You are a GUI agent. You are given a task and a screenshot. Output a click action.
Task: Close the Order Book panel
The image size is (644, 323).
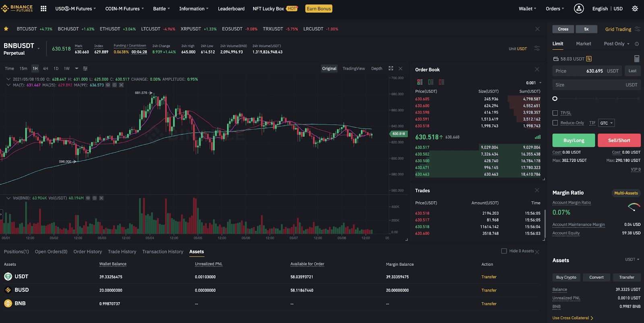tap(537, 70)
